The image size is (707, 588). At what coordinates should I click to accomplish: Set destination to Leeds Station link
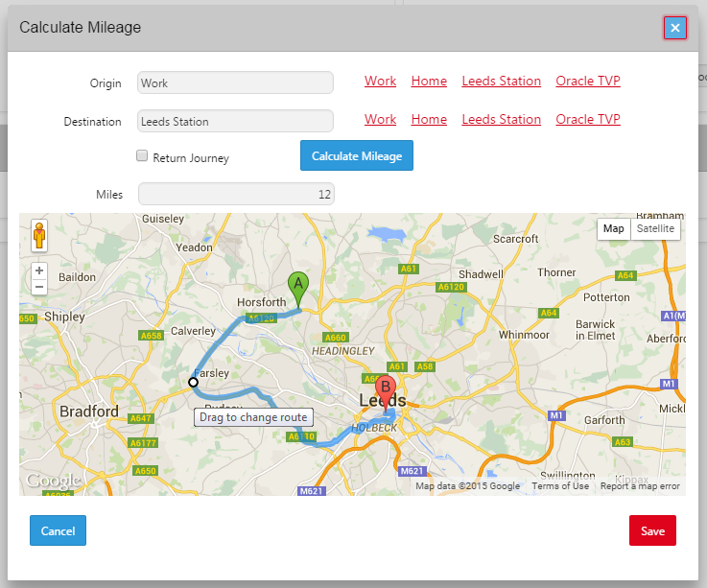pyautogui.click(x=501, y=120)
